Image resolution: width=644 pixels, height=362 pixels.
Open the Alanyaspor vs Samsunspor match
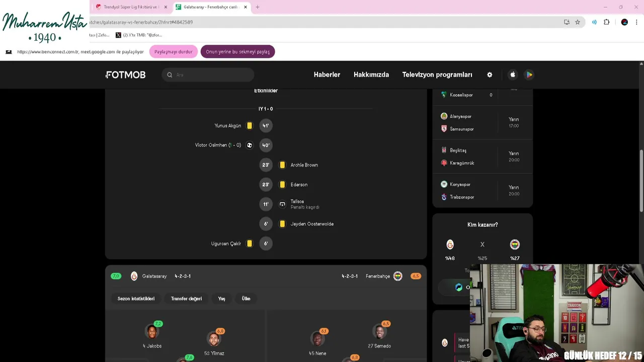coord(482,123)
